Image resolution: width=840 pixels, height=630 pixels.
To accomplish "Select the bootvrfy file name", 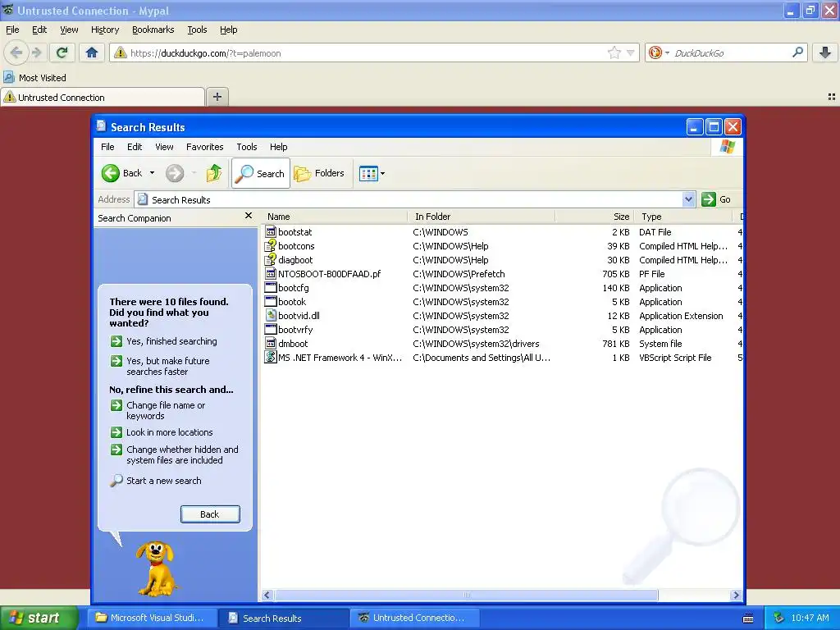I will point(295,330).
